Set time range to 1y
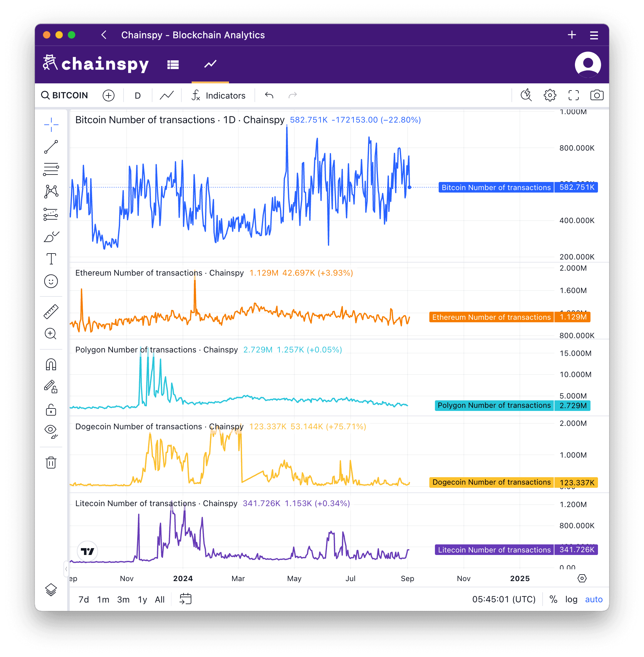 pos(142,599)
